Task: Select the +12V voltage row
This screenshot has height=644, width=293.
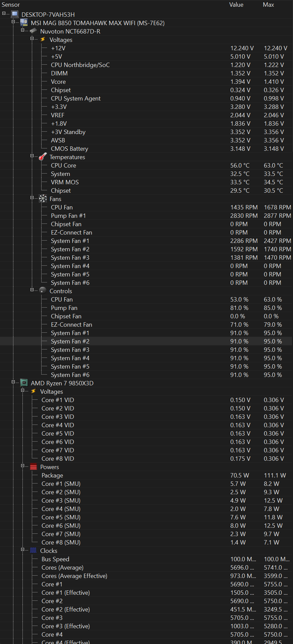Action: (146, 48)
